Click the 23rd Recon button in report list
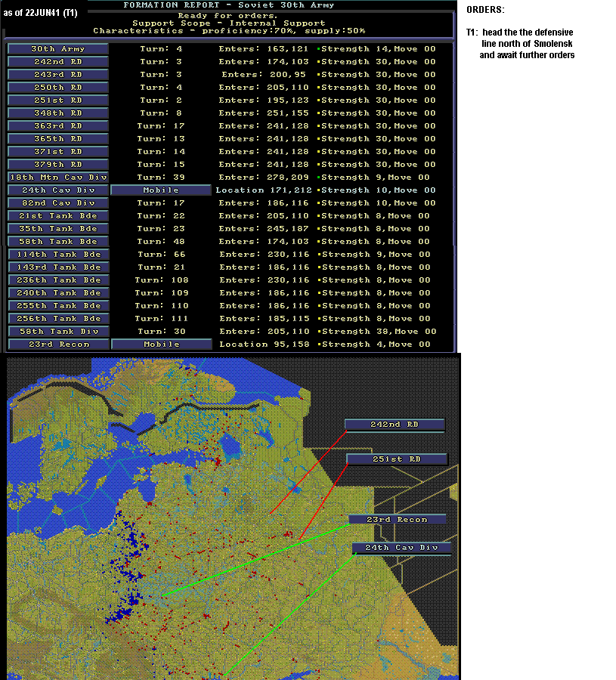 (58, 345)
